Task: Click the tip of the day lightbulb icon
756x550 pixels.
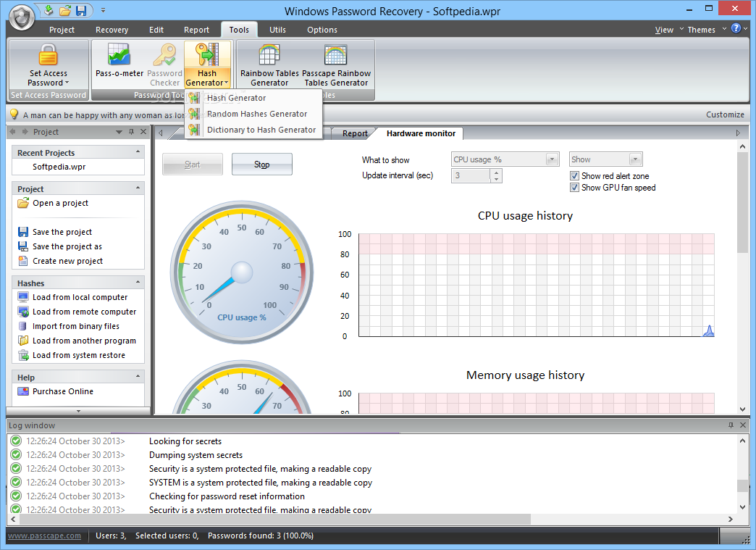Action: tap(14, 114)
